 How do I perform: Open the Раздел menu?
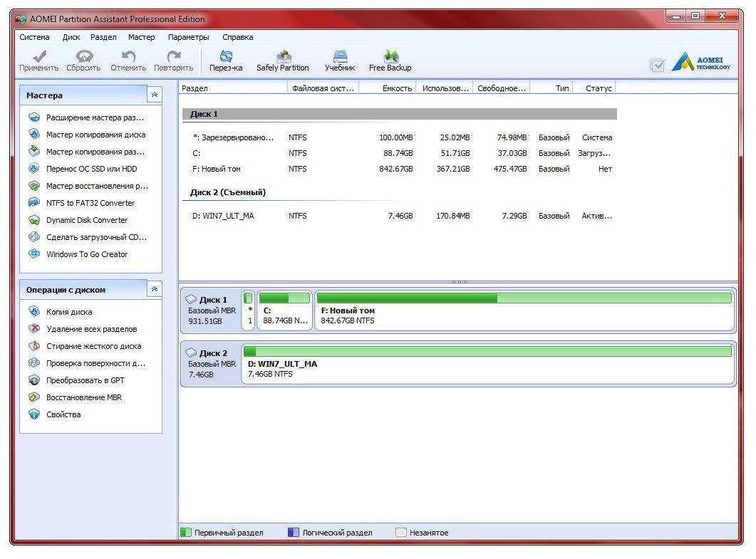pos(103,37)
